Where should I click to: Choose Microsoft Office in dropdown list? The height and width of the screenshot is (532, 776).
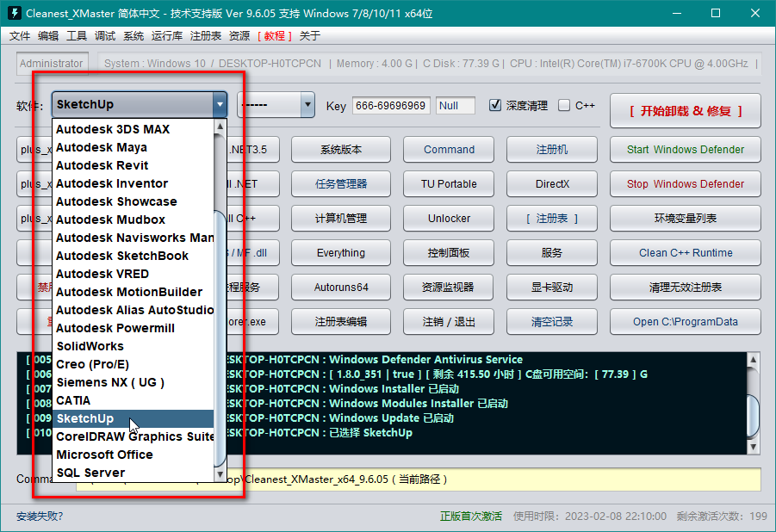click(x=133, y=455)
